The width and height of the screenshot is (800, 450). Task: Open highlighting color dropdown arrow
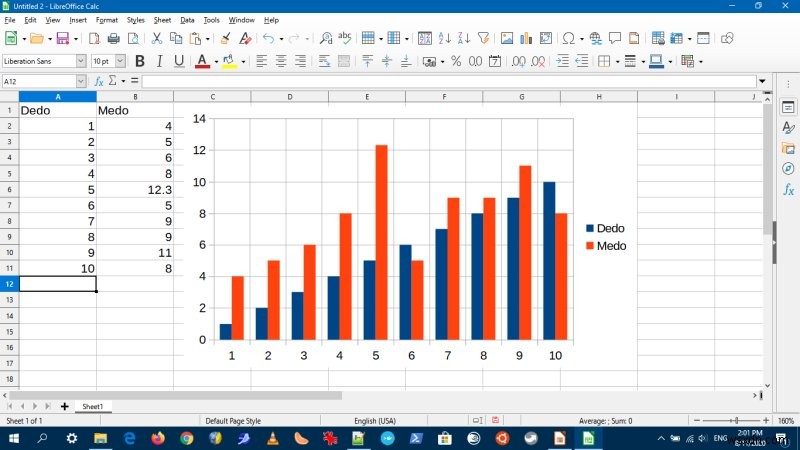[x=243, y=62]
